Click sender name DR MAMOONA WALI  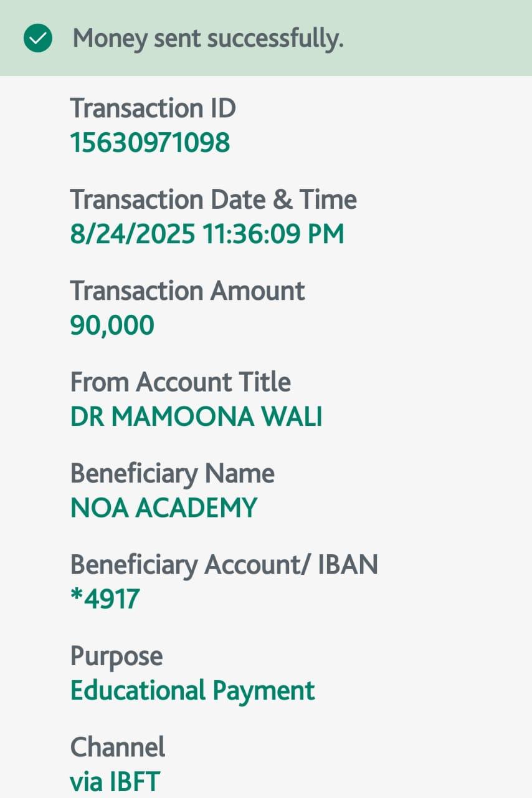coord(196,417)
